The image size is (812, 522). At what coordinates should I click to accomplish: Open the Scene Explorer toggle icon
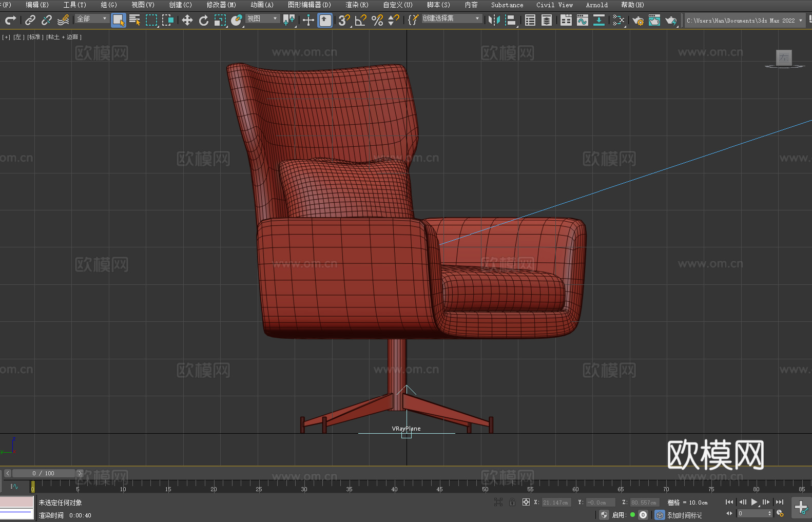click(x=530, y=20)
